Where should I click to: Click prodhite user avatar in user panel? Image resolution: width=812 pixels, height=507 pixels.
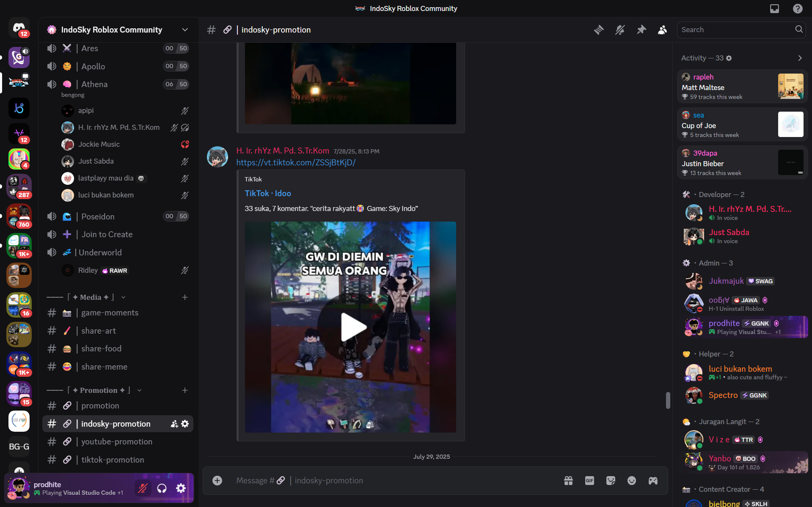19,488
